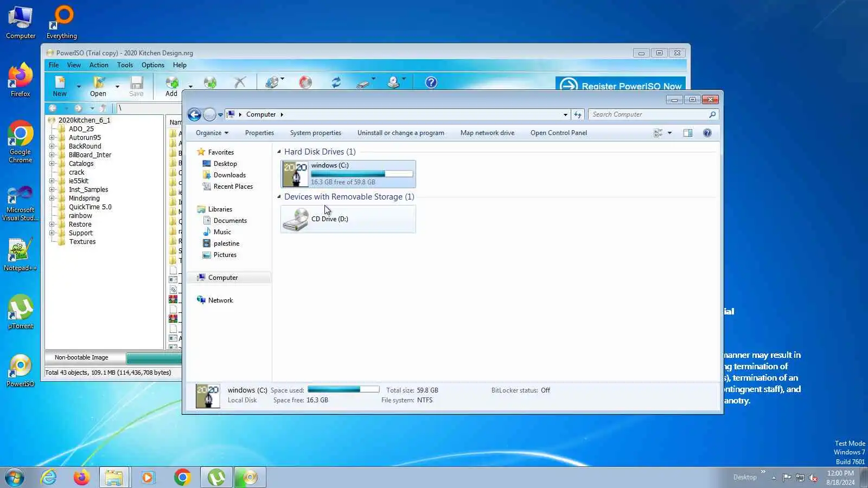This screenshot has height=488, width=868.
Task: Click Register PowerISO Now banner
Action: coord(621,85)
